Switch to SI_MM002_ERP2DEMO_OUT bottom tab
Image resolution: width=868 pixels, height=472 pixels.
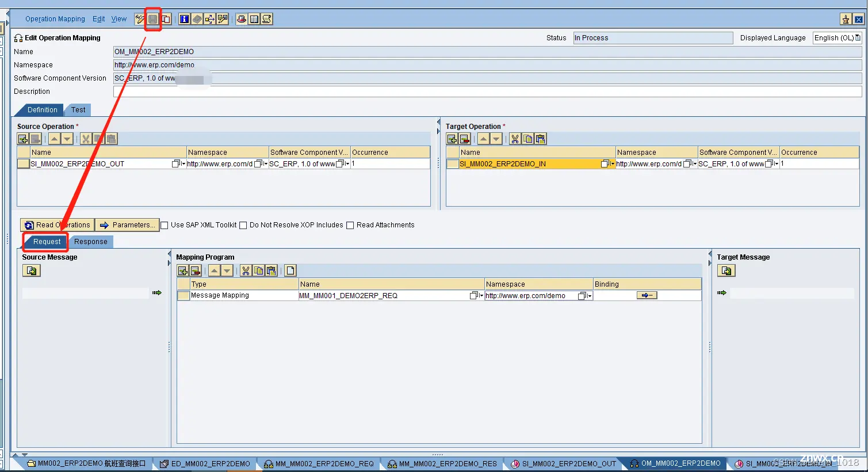tap(564, 463)
